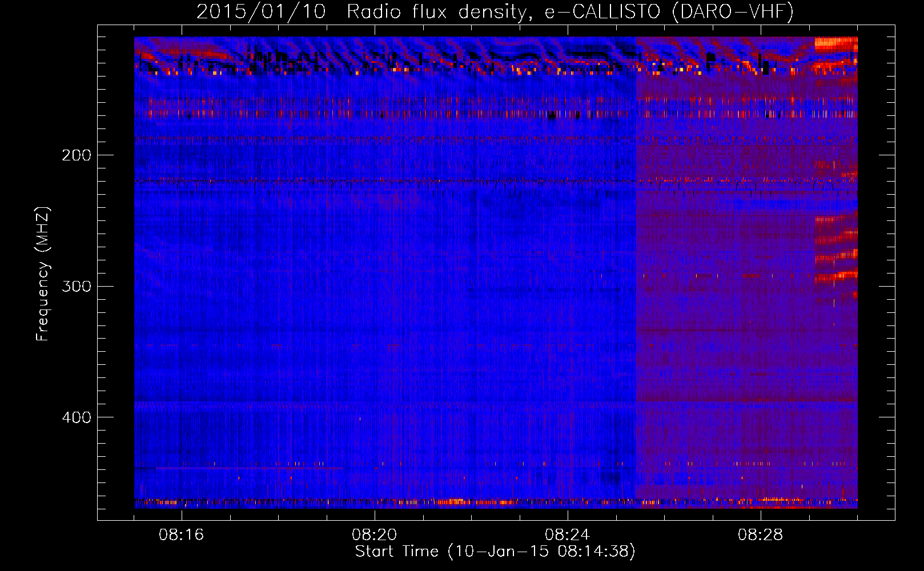Click the '300' frequency tick label
Viewport: 924px width, 571px height.
point(77,286)
